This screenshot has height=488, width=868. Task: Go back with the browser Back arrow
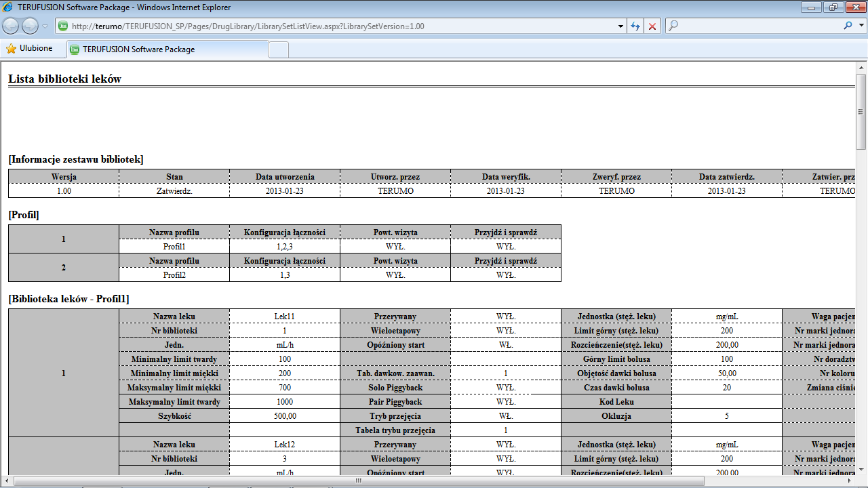11,26
